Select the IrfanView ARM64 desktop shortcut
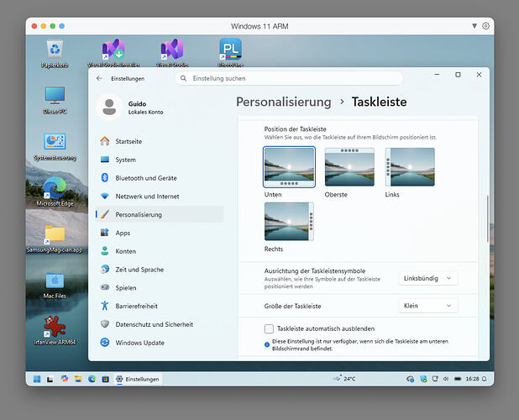 (x=55, y=330)
